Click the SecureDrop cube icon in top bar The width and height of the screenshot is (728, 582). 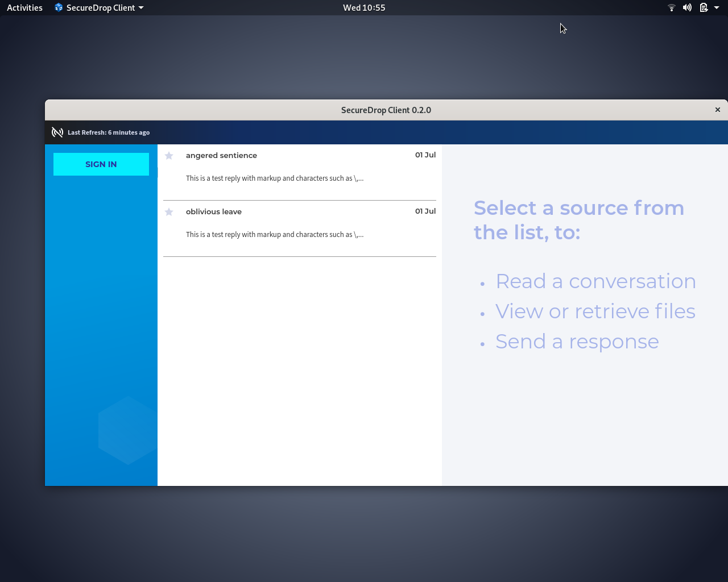(59, 7)
